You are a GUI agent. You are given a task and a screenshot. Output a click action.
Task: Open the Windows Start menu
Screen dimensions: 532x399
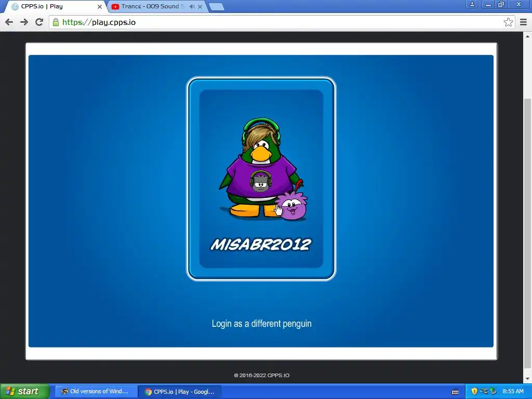(x=24, y=391)
